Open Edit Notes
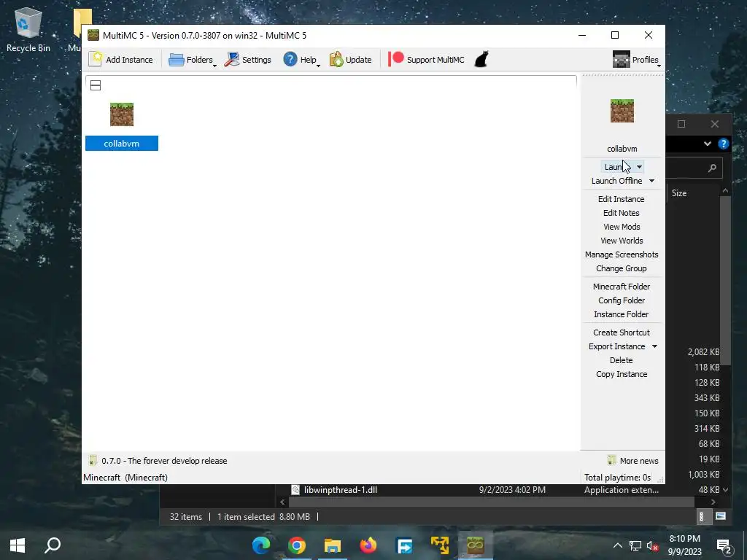Viewport: 747px width, 560px height. click(622, 213)
